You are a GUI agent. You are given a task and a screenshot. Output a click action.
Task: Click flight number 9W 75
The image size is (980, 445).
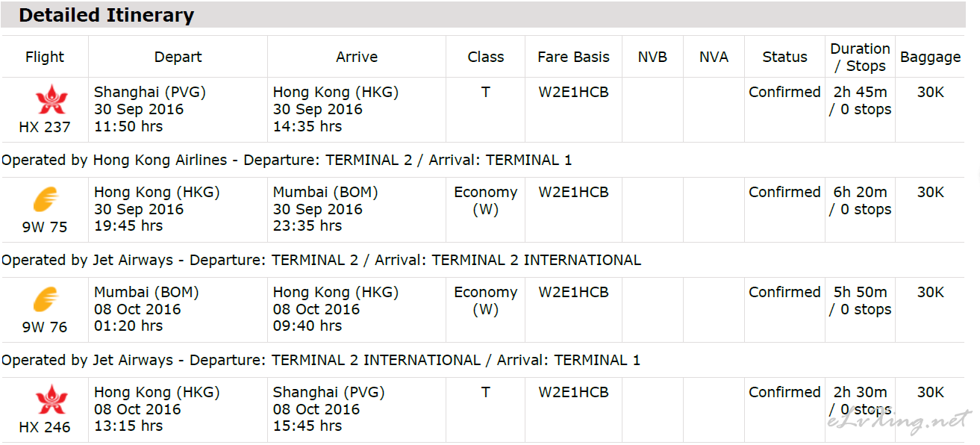pyautogui.click(x=45, y=227)
